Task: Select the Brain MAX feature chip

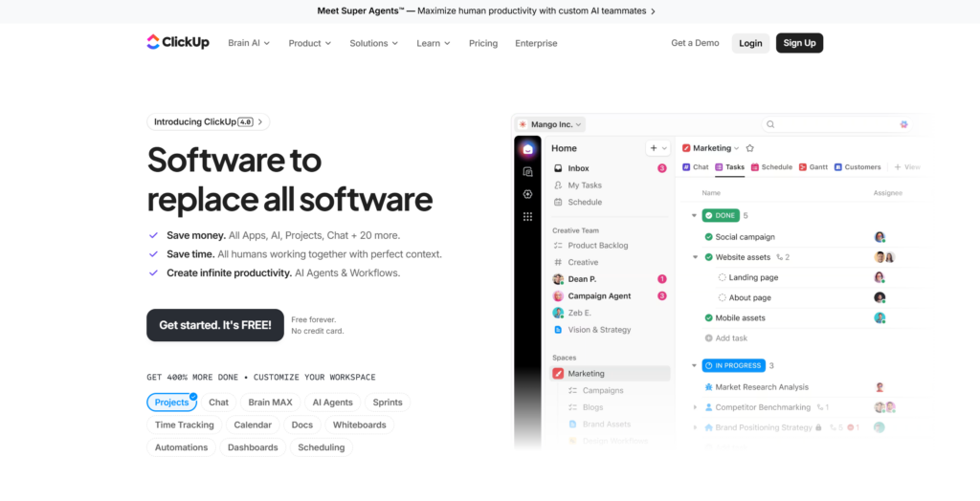Action: point(270,403)
